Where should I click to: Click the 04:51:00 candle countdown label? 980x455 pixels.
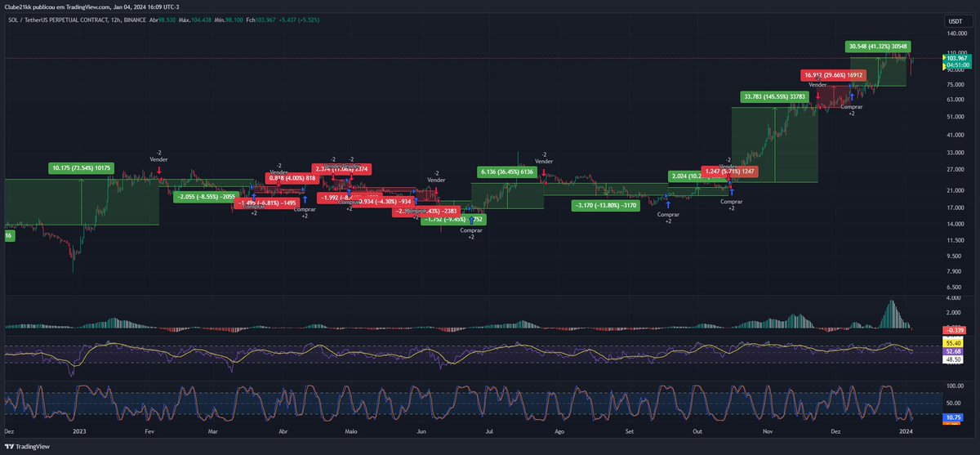(x=955, y=66)
